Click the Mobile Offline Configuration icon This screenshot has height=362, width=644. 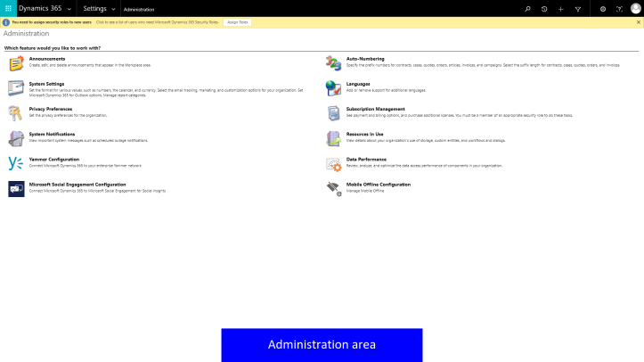334,189
